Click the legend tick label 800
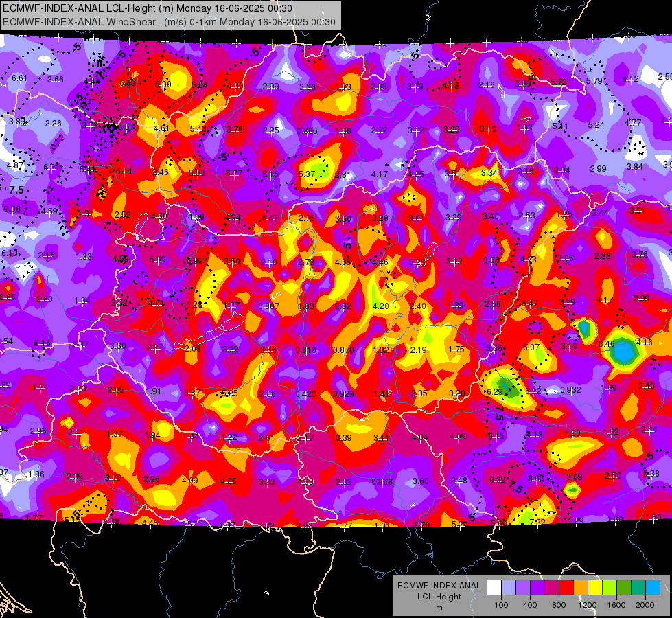 point(559,605)
